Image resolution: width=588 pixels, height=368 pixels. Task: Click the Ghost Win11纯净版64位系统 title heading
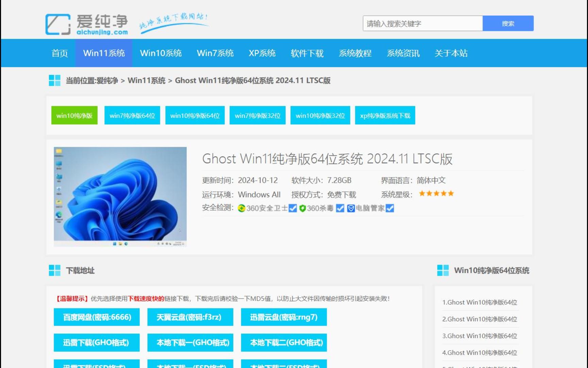(327, 159)
